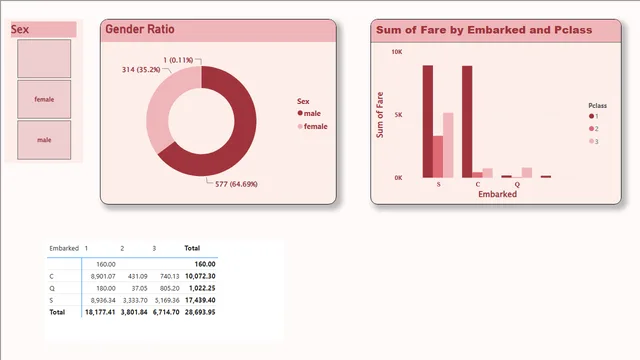Click the C label on the Embarked axis
Screen dimensions: 640x360
[x=478, y=184]
